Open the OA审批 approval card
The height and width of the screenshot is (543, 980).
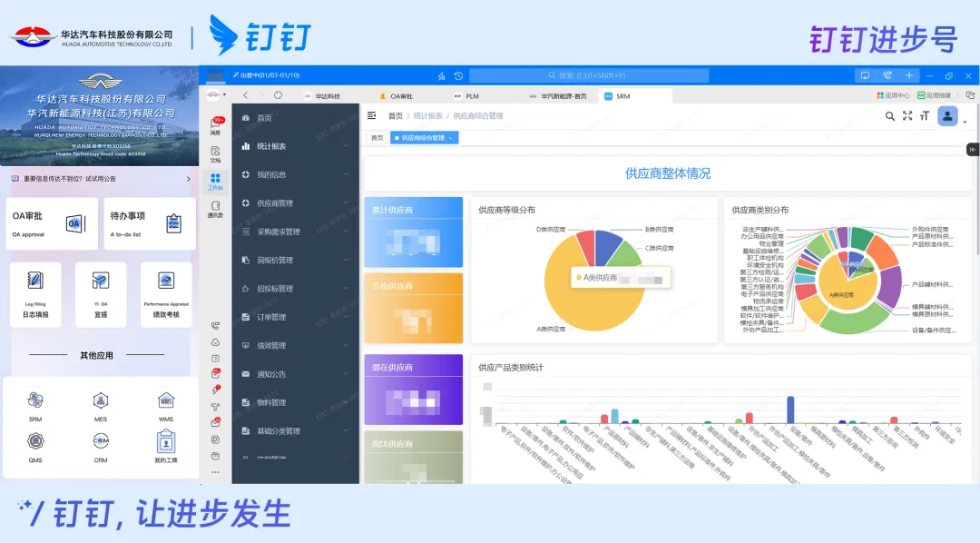(x=52, y=224)
